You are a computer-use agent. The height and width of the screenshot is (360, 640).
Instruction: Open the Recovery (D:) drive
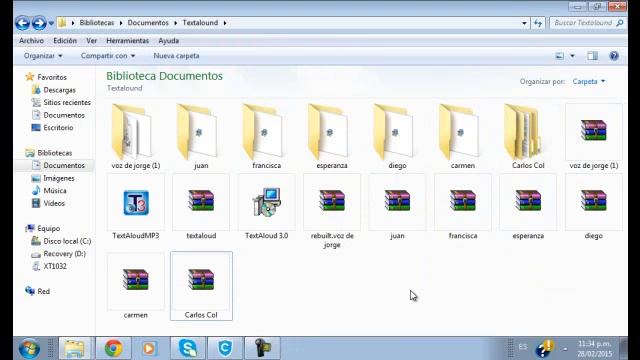64,254
